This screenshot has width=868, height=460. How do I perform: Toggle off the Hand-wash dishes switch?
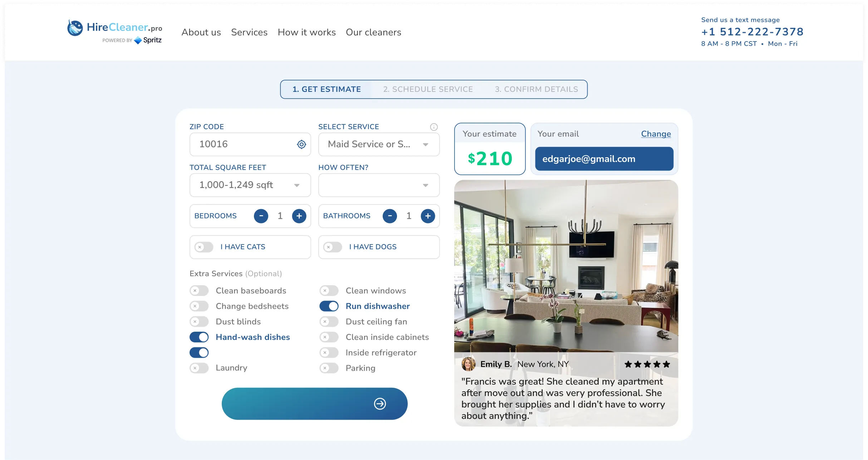[x=199, y=337]
